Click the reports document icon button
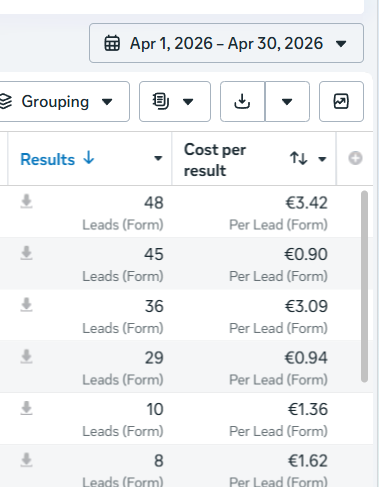 175,101
